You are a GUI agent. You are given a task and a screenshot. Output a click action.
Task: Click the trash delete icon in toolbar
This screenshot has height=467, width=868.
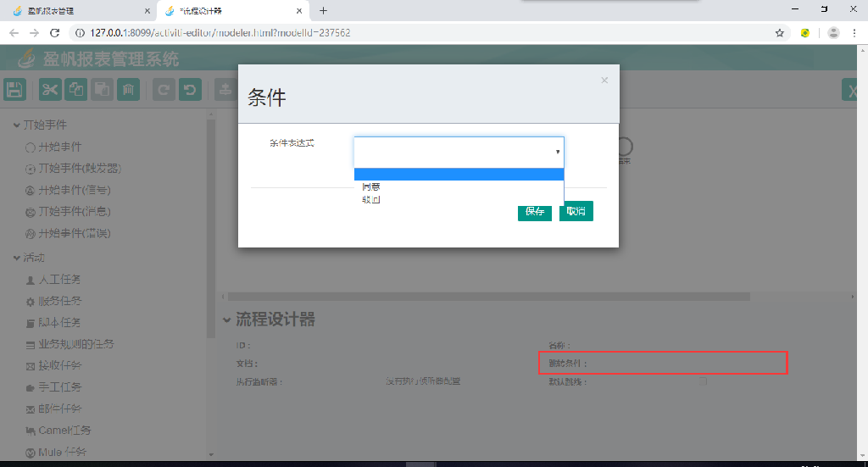click(x=127, y=90)
